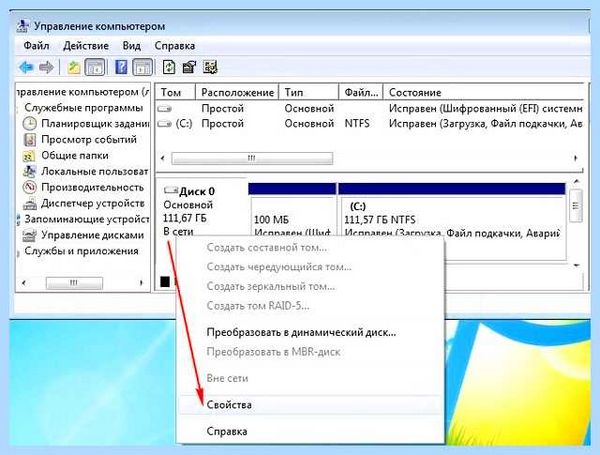Click the icon beside Производительность
Image resolution: width=600 pixels, height=455 pixels.
[29, 188]
